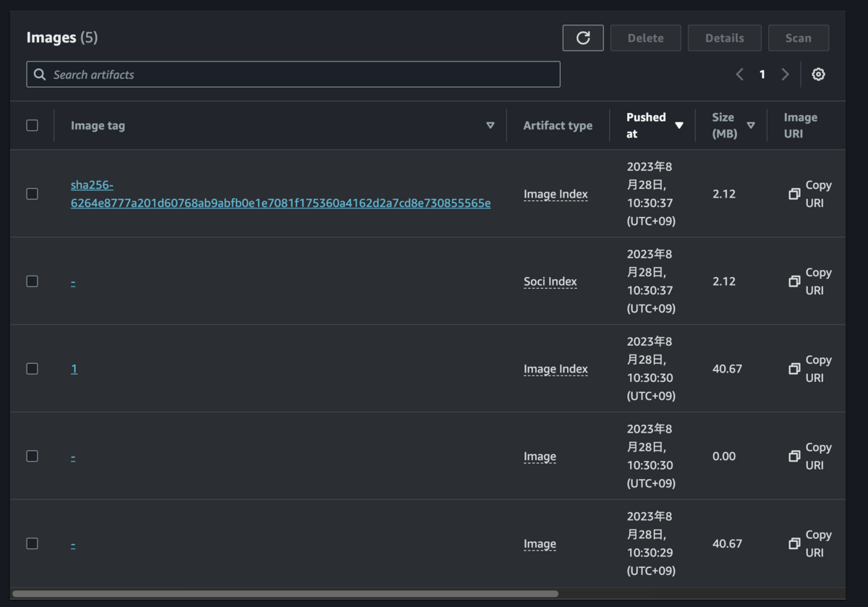This screenshot has width=868, height=607.
Task: Go to the previous page of results
Action: (739, 74)
